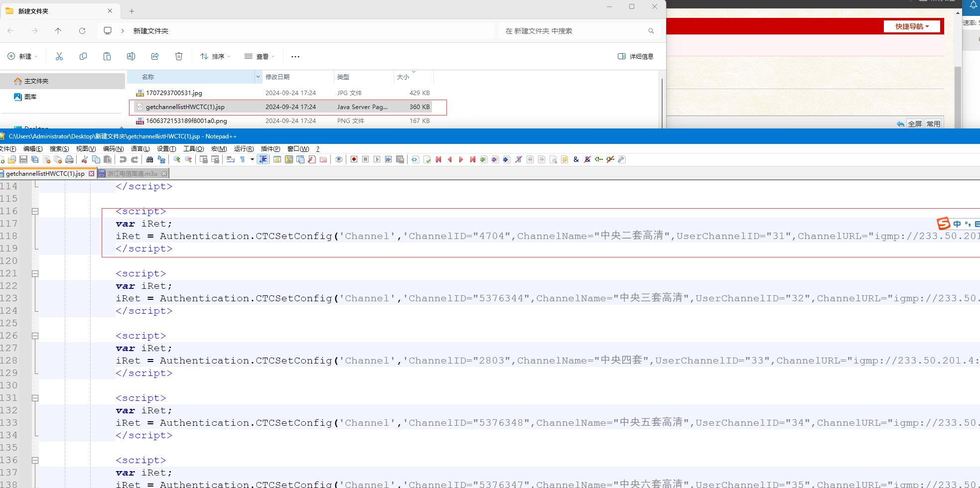Open Find with the binoculars icon
This screenshot has width=980, height=488.
click(149, 159)
